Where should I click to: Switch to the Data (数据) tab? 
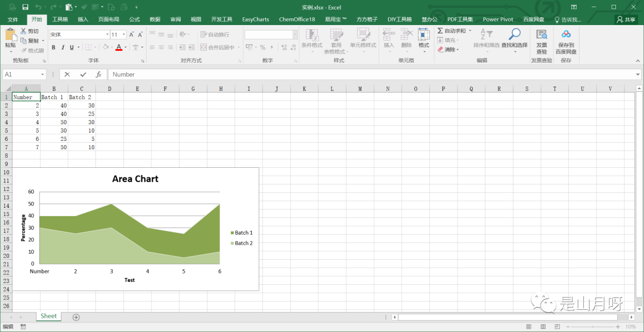pos(155,19)
